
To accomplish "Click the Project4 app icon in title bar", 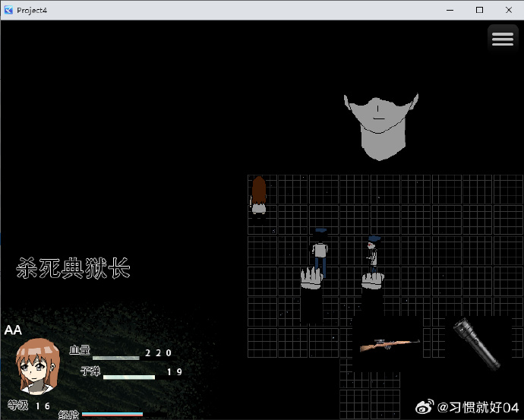I will click(8, 10).
